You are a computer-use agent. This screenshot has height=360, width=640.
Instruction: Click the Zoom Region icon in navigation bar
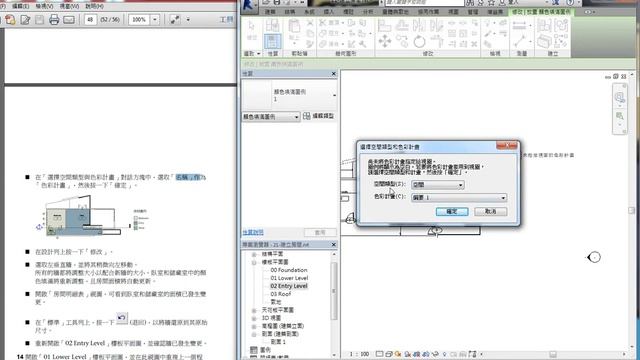(620, 116)
